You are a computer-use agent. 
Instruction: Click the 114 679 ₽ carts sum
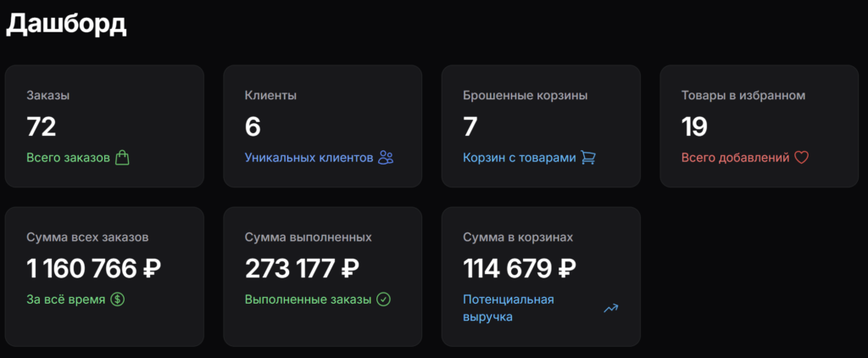tap(520, 269)
